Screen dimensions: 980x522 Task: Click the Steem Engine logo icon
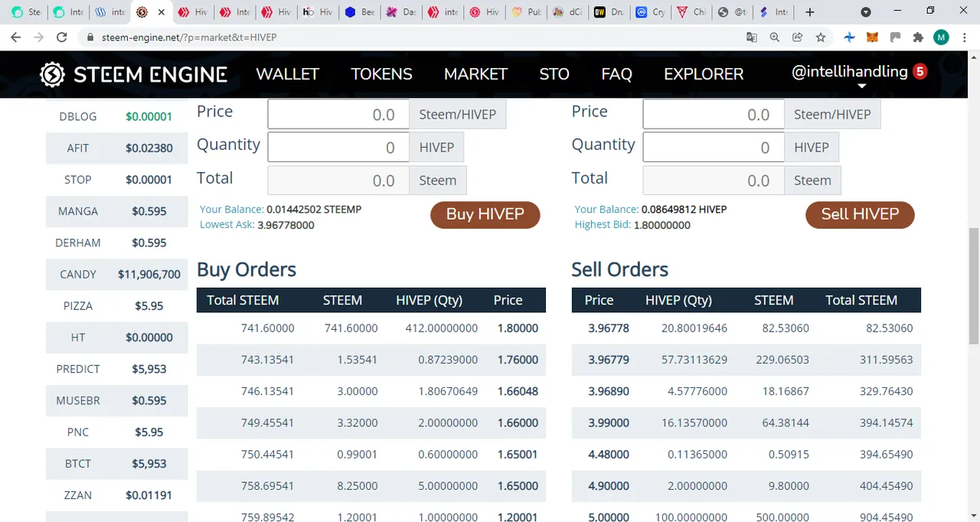click(x=52, y=74)
